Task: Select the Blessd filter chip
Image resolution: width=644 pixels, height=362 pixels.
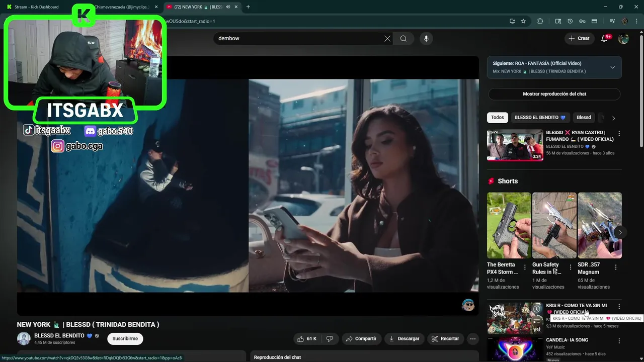Action: tap(584, 118)
